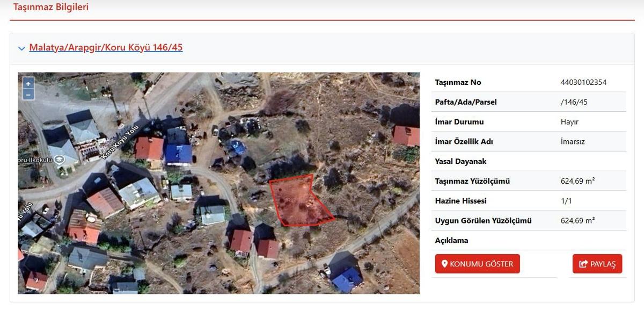Click the Taşınmaz Bilgileri heading
This screenshot has width=644, height=310.
tap(51, 7)
